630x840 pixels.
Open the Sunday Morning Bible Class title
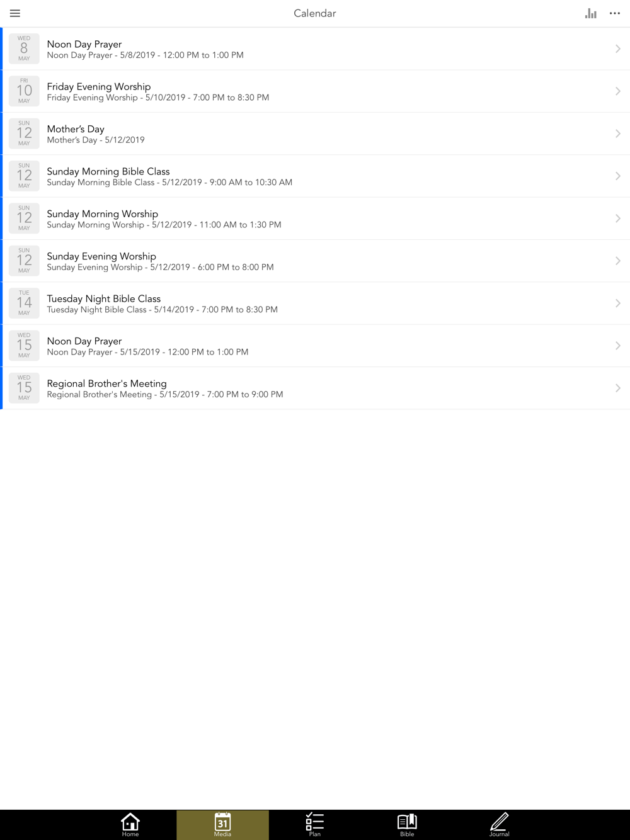coord(108,171)
